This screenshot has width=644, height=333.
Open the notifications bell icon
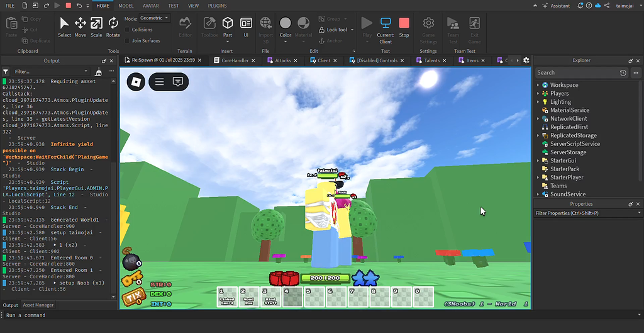580,6
